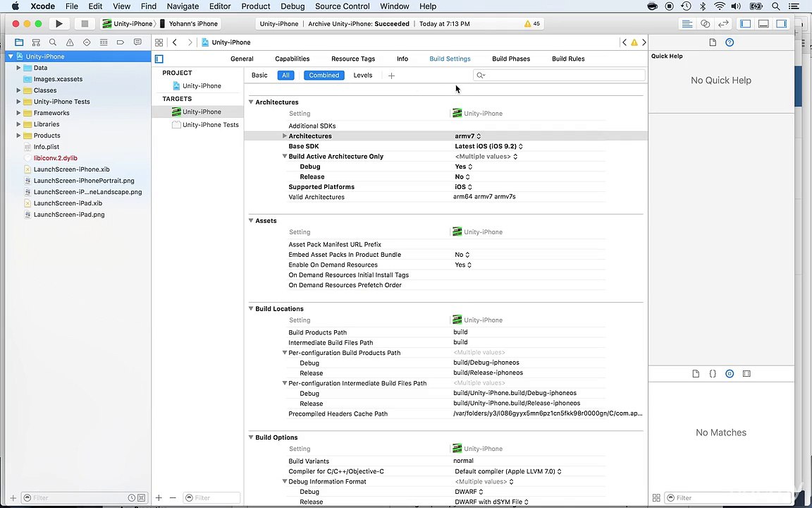Toggle the Utilities pane visibility
812x508 pixels.
pyautogui.click(x=782, y=23)
